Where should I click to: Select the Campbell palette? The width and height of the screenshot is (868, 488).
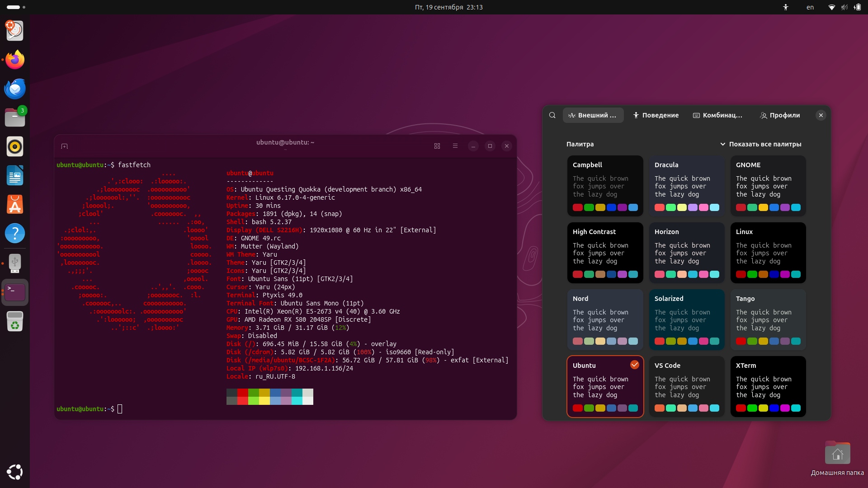605,186
